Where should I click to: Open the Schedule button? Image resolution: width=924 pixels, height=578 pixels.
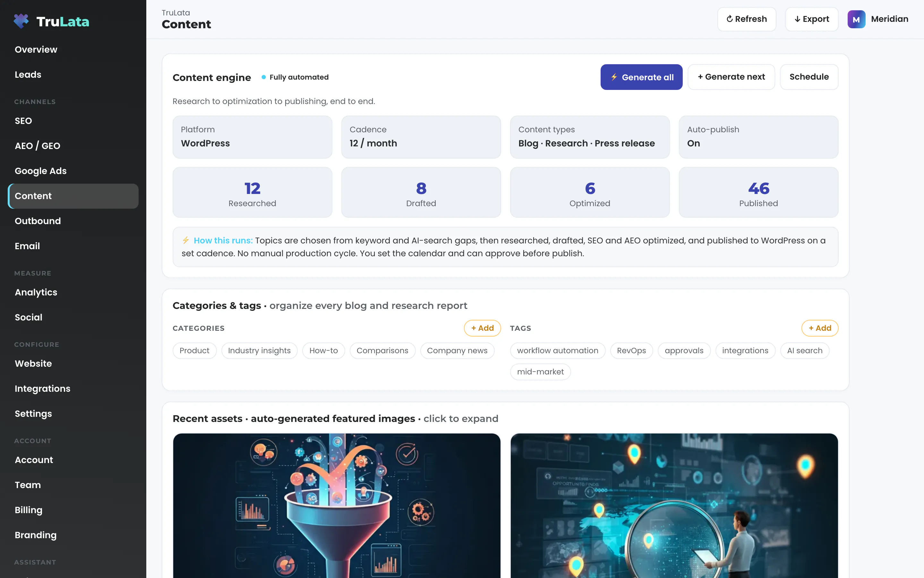809,77
